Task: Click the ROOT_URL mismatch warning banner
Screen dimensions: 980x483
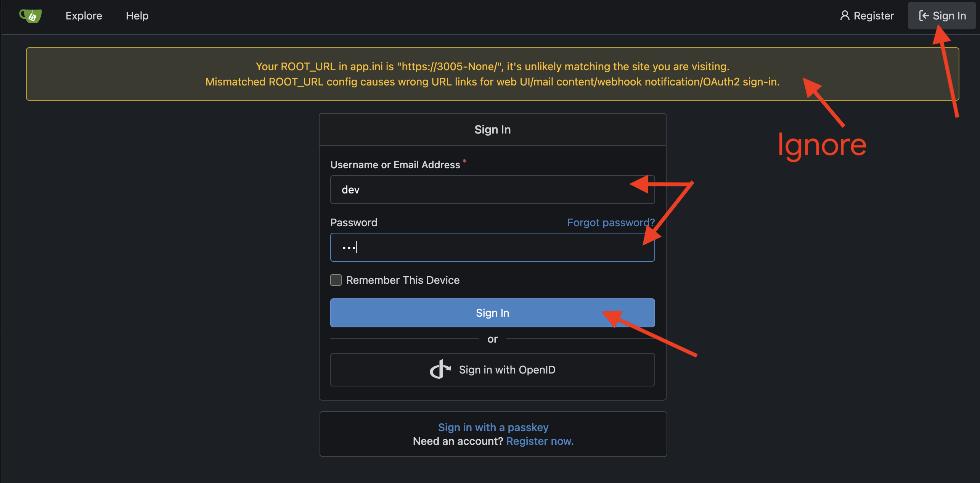Action: click(492, 74)
